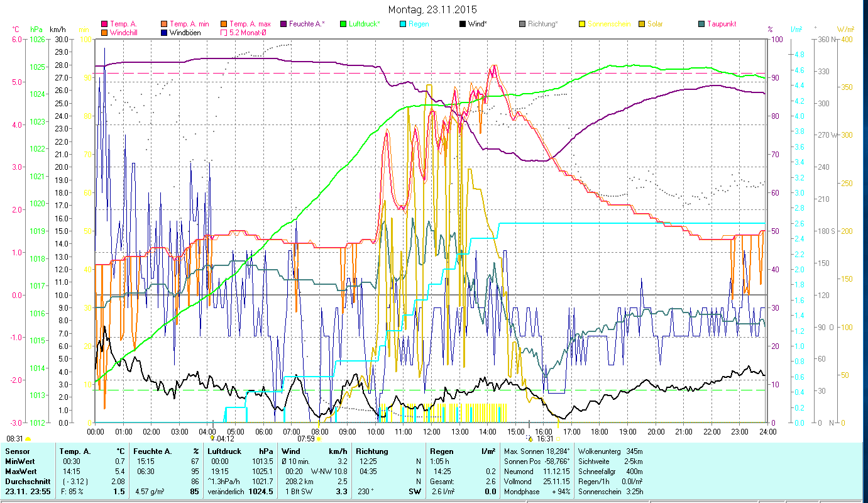The width and height of the screenshot is (868, 503).
Task: Click the pink Temp. A. legend swatch
Action: coord(105,25)
